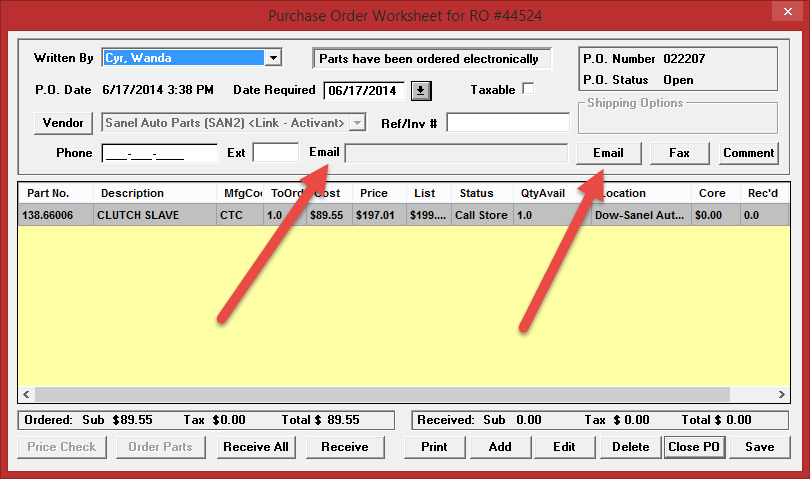
Task: Click the List column header
Action: tap(429, 193)
